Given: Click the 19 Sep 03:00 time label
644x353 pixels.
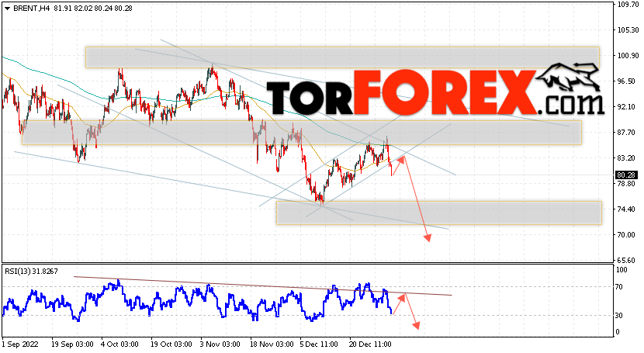Looking at the screenshot, I should (x=72, y=344).
